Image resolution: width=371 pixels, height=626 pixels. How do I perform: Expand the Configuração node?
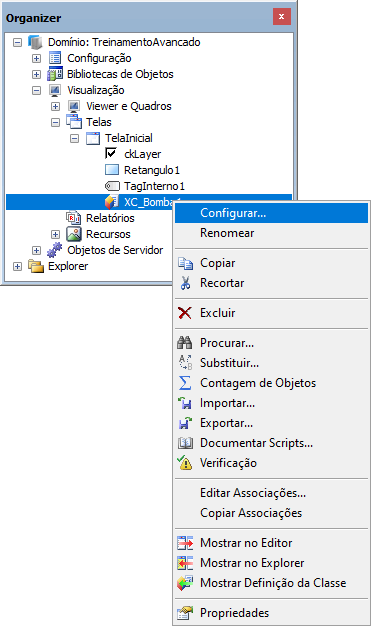coord(36,58)
